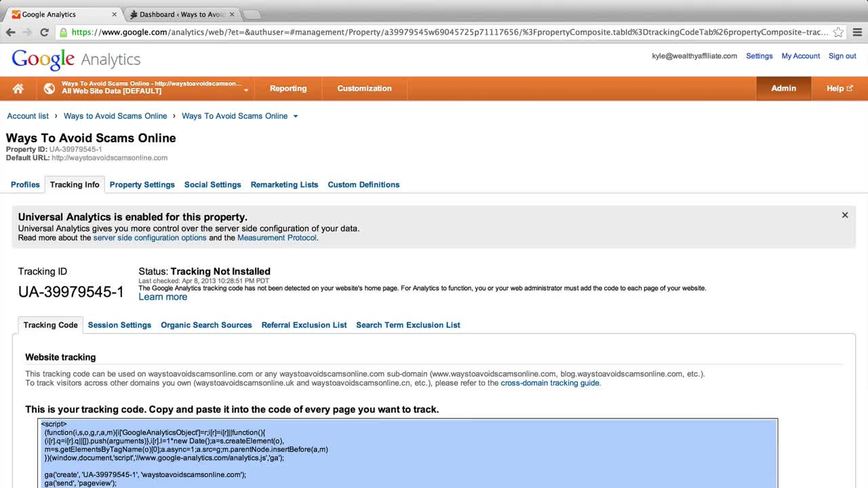
Task: Open the cross-domain tracking guide link
Action: pos(550,383)
